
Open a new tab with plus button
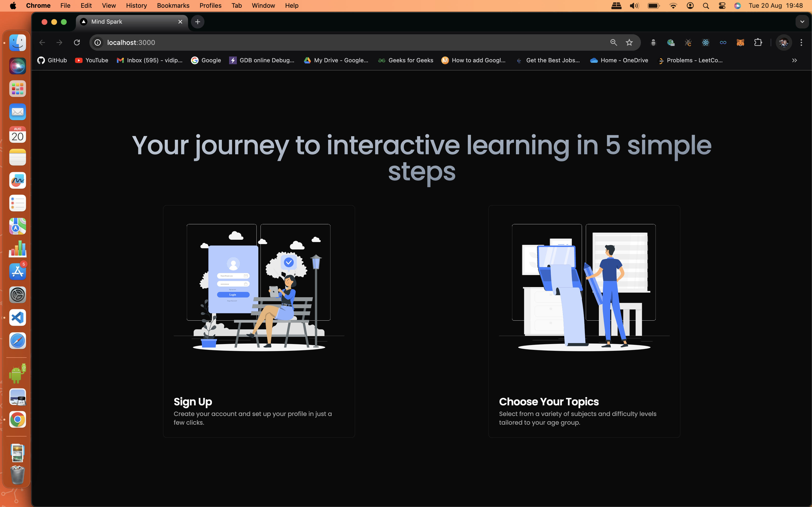tap(198, 22)
